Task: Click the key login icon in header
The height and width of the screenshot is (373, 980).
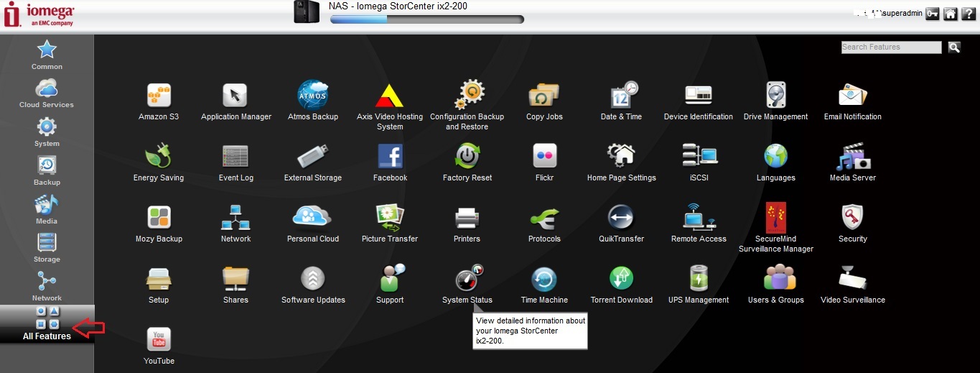Action: pos(932,14)
